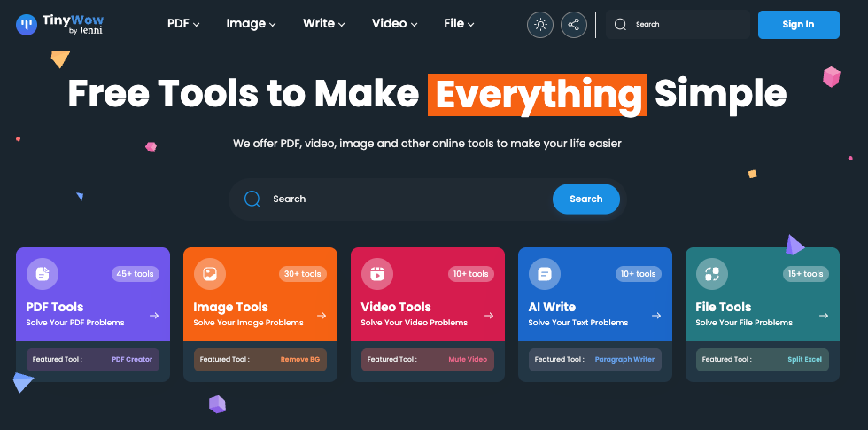This screenshot has width=868, height=430.
Task: Click the 10+ tools badge on AI Write
Action: 639,274
